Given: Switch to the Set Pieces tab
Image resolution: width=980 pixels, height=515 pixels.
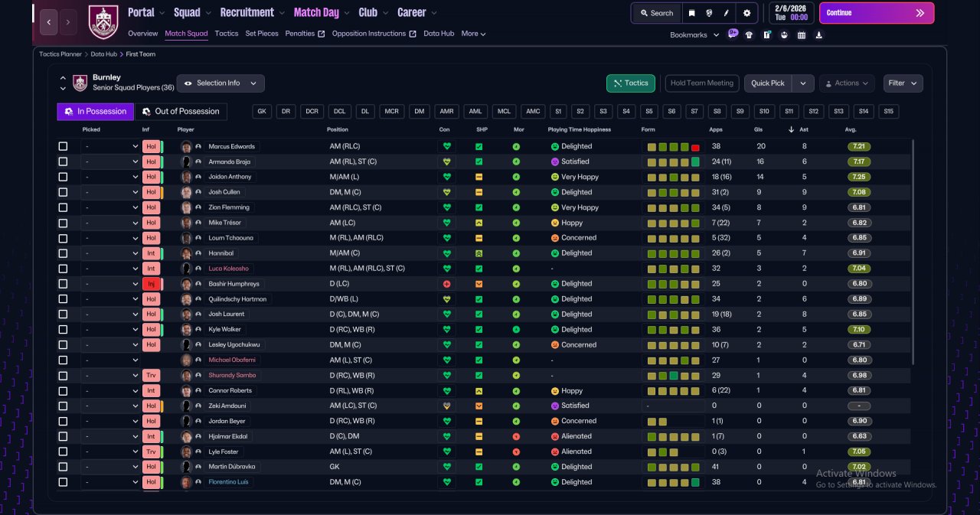Looking at the screenshot, I should point(262,34).
